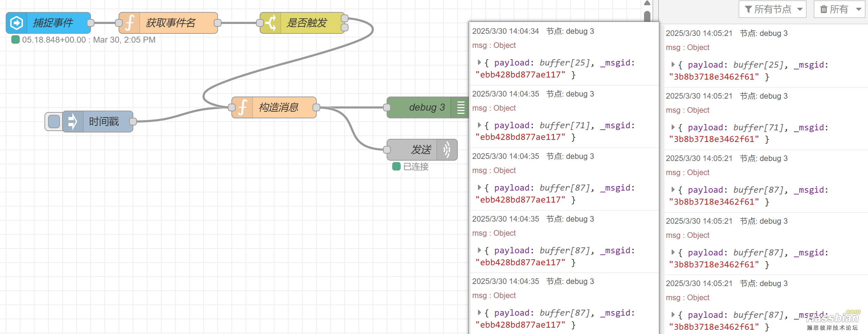Viewport: 868px width, 334px height.
Task: Click the 发送 output node wave icon
Action: click(447, 150)
